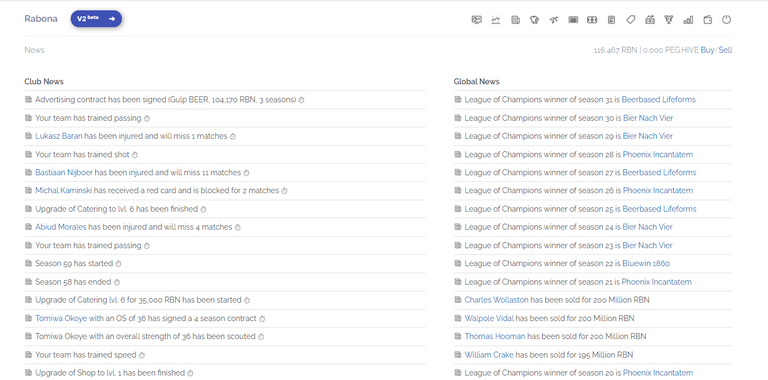This screenshot has height=380, width=768.
Task: Click the wallet icon
Action: 707,20
